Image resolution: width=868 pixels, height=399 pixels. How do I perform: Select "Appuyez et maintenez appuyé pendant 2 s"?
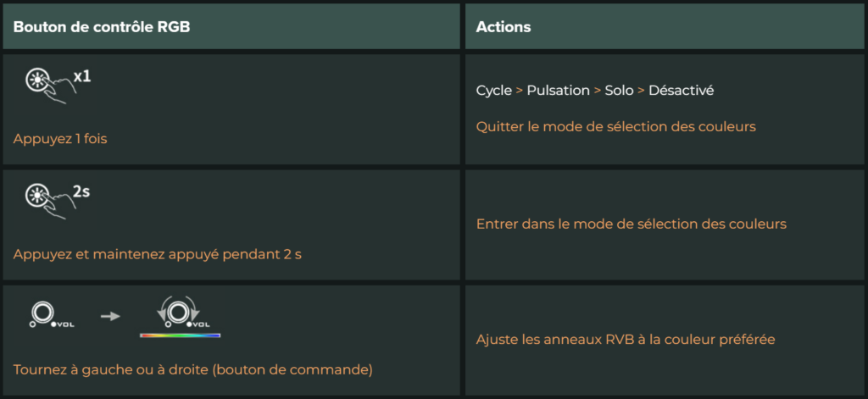click(x=157, y=255)
